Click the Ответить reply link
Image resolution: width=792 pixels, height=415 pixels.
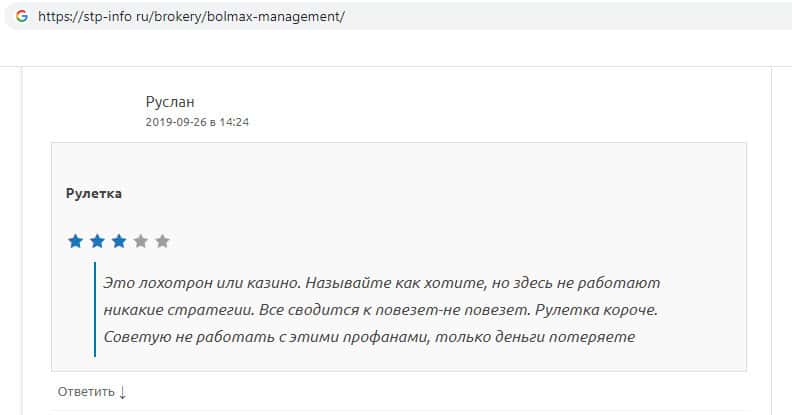tap(86, 392)
